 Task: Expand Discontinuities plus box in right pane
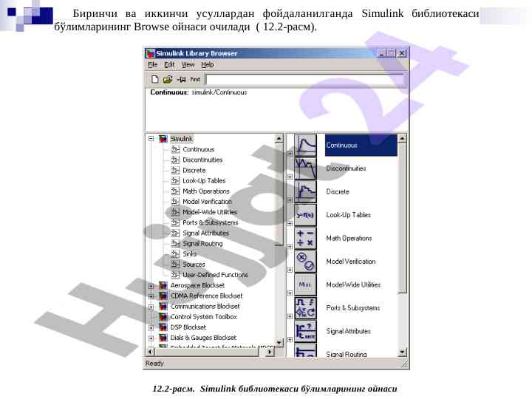click(290, 177)
